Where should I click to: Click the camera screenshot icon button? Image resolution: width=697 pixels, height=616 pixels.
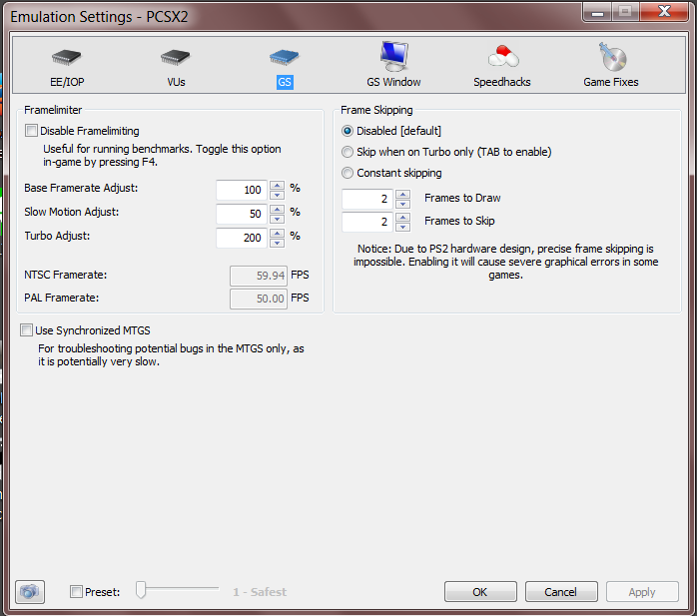[30, 592]
